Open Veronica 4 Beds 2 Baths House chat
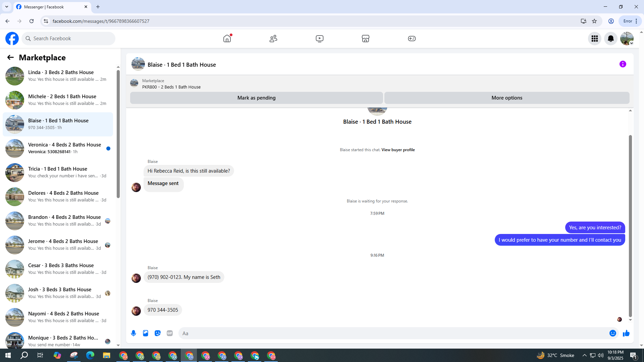644x362 pixels. click(x=58, y=148)
